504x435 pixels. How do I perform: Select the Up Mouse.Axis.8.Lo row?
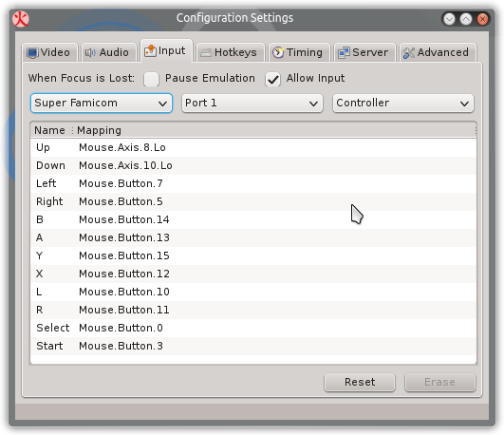coord(253,147)
